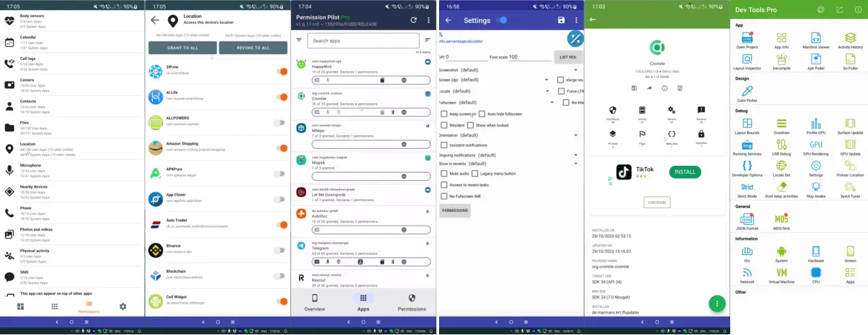Click the refresh icon in Permission Pilot
868x335 pixels.
[x=413, y=20]
